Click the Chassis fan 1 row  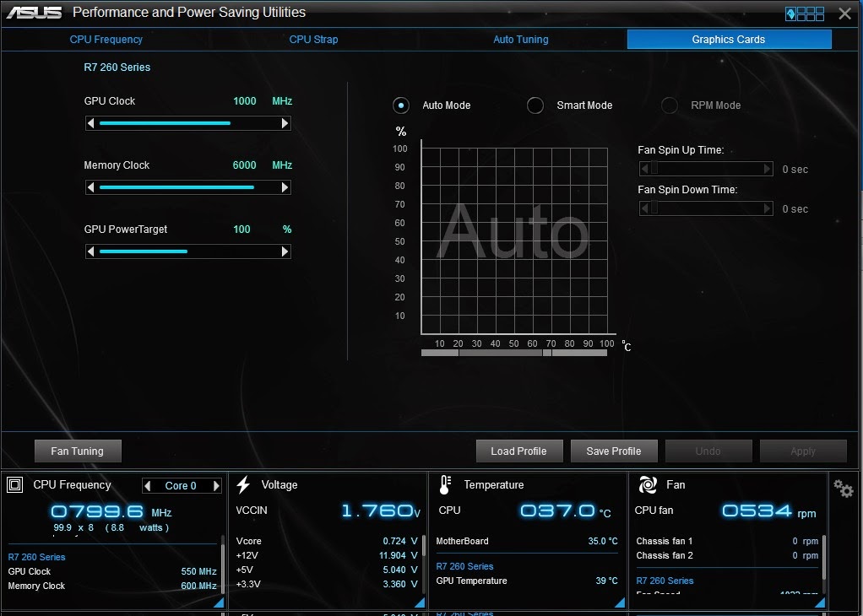click(x=727, y=541)
